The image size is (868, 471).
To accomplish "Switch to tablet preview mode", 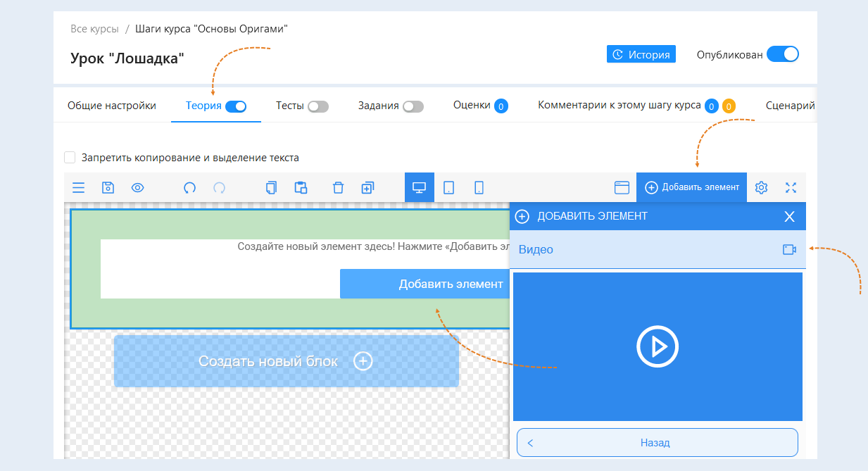I will [x=448, y=187].
